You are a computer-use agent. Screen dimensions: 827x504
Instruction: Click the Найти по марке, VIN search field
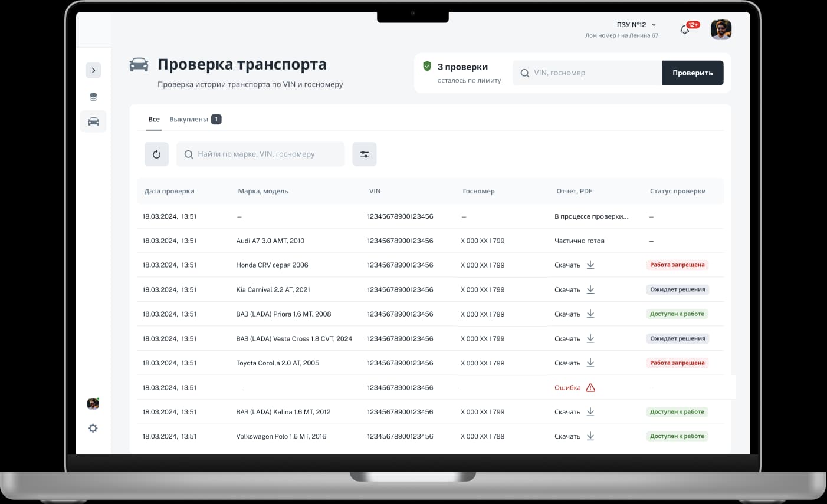click(260, 154)
